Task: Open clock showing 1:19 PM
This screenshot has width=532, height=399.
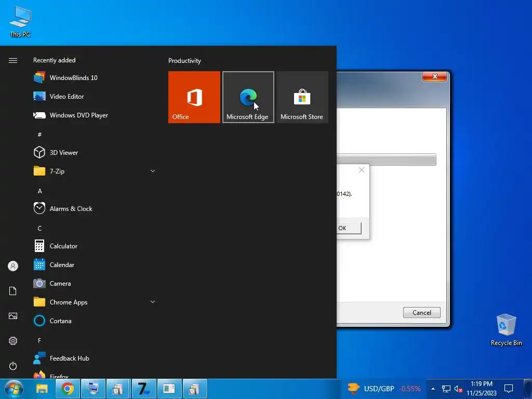Action: tap(482, 389)
